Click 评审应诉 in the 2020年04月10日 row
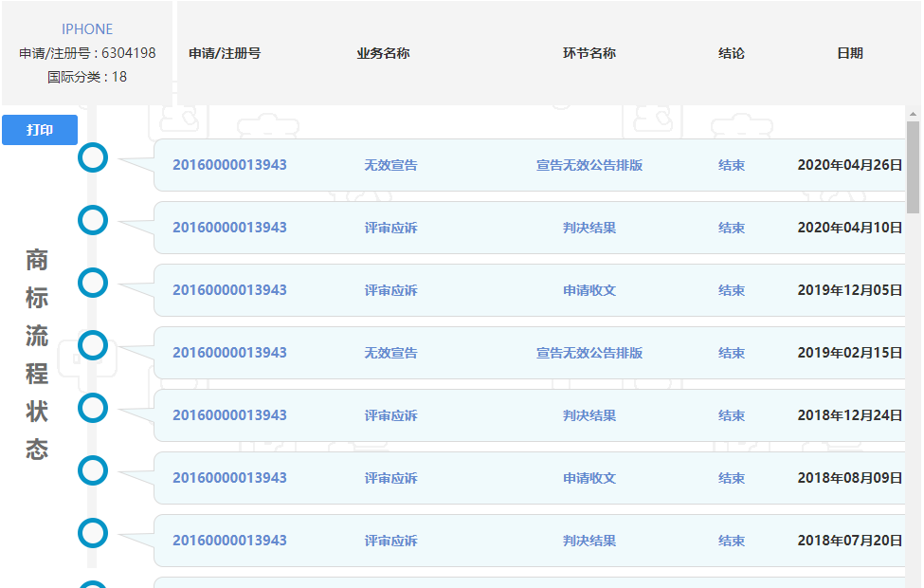The height and width of the screenshot is (588, 924). (390, 228)
